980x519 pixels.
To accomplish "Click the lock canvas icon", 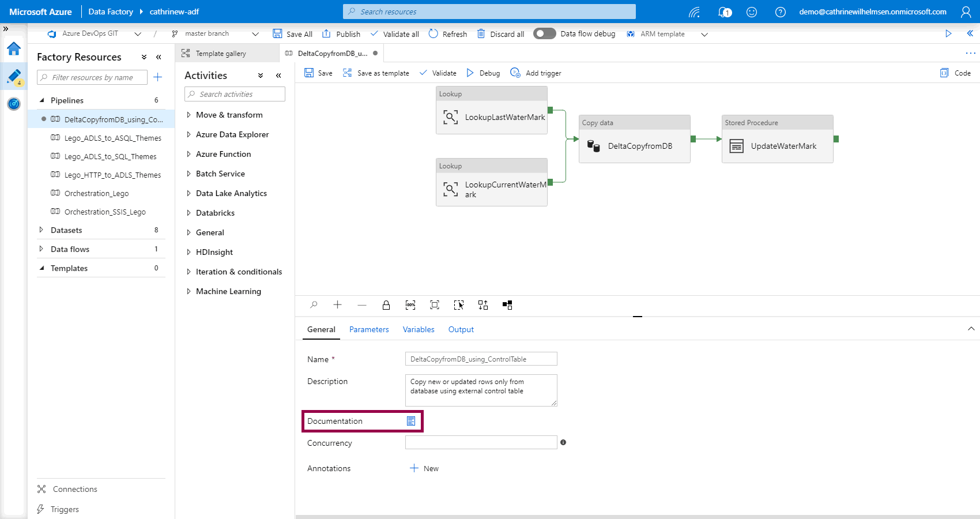I will (386, 305).
